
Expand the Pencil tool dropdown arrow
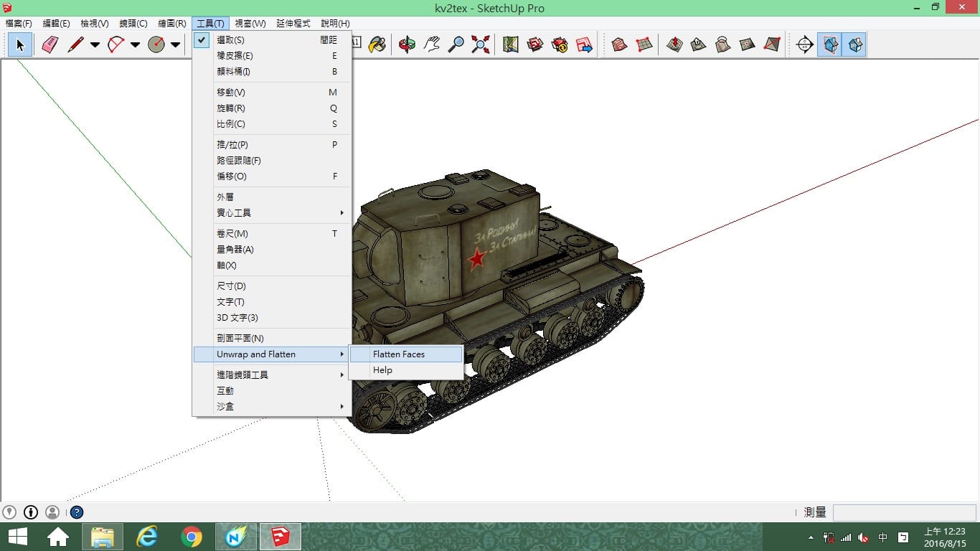[95, 44]
